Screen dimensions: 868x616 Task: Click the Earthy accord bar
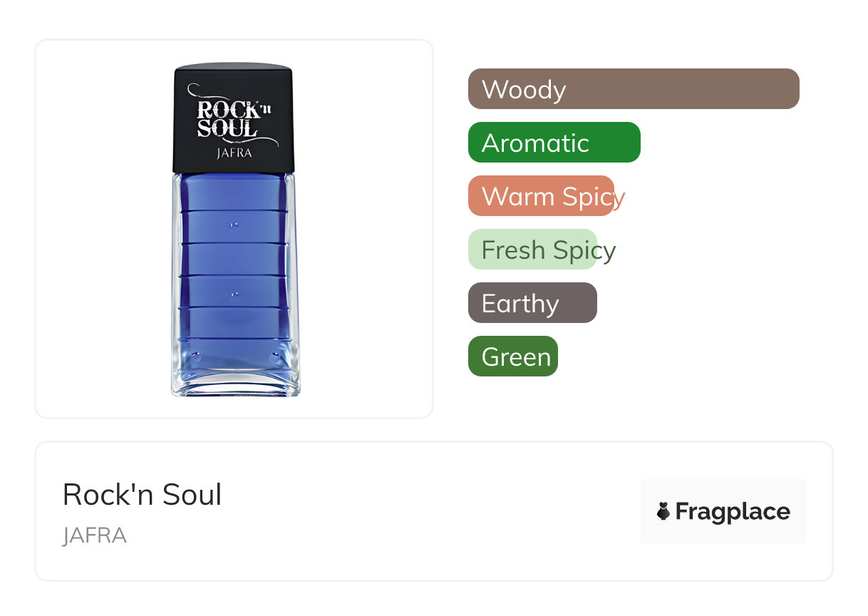532,303
